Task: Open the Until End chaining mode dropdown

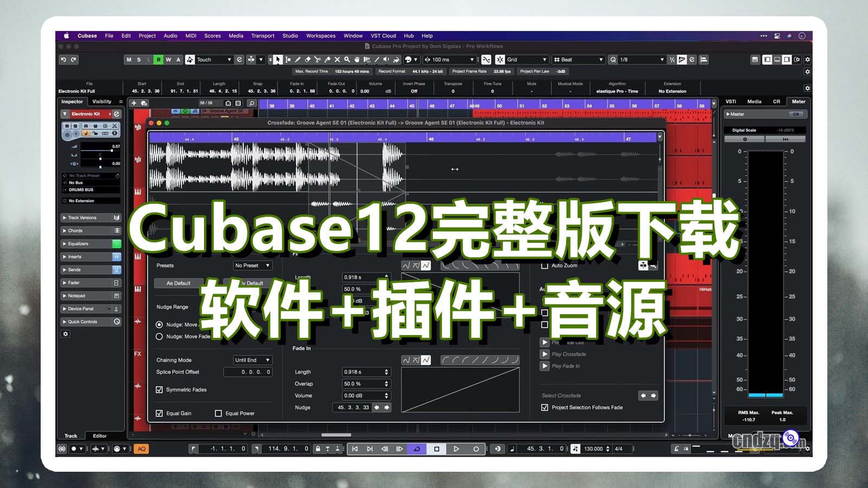Action: coord(252,360)
